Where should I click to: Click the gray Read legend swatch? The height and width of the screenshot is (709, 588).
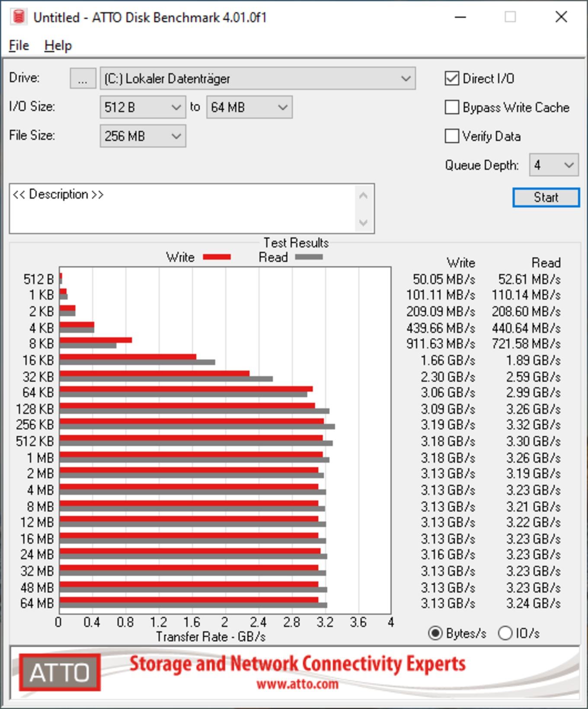pos(309,257)
